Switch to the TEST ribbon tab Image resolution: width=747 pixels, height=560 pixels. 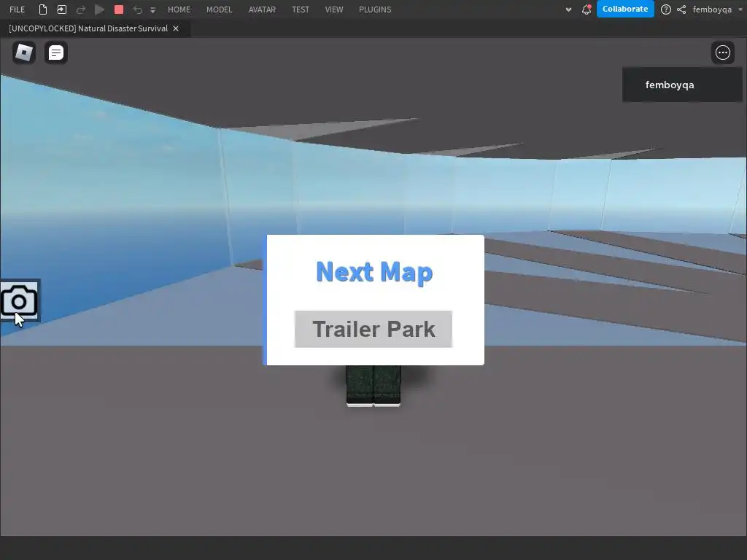[301, 9]
